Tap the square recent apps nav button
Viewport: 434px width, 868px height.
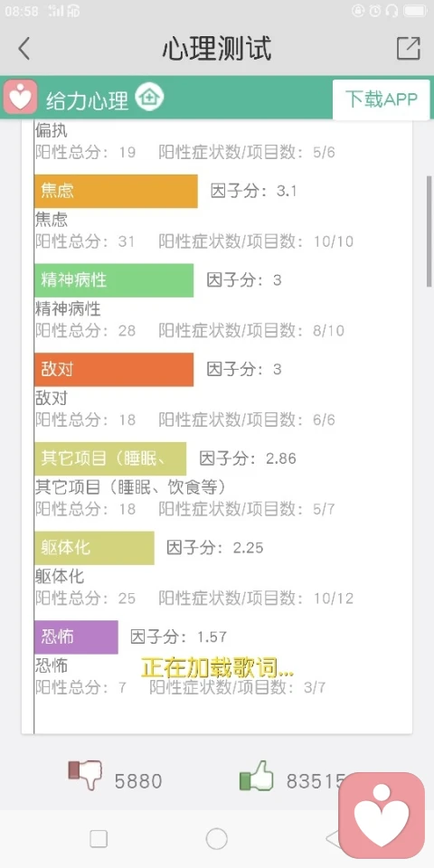(99, 839)
